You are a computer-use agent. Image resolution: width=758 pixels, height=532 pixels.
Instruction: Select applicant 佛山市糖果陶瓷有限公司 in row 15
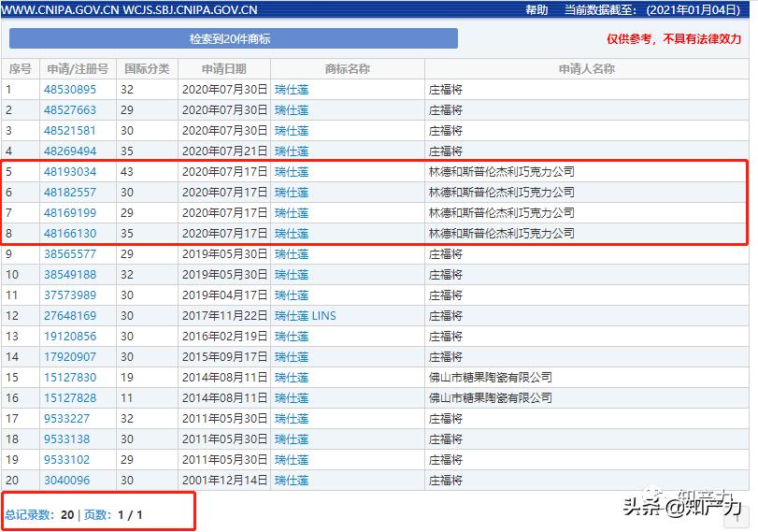(x=490, y=377)
